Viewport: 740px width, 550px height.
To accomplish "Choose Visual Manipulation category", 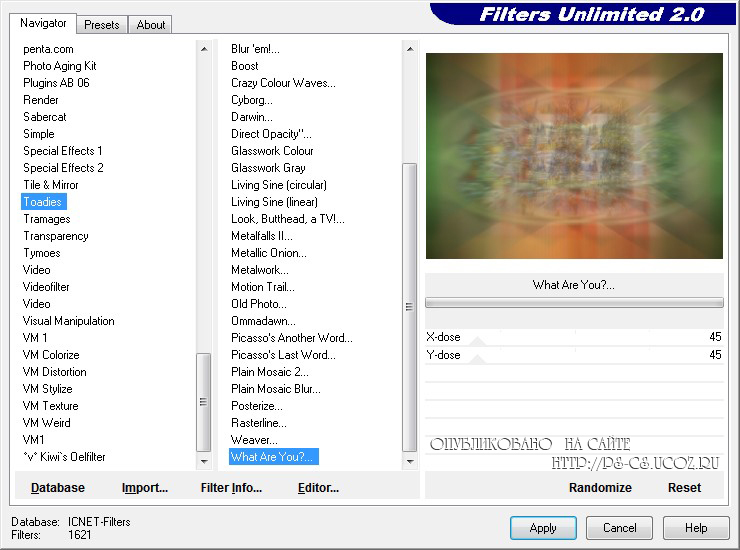I will 68,321.
